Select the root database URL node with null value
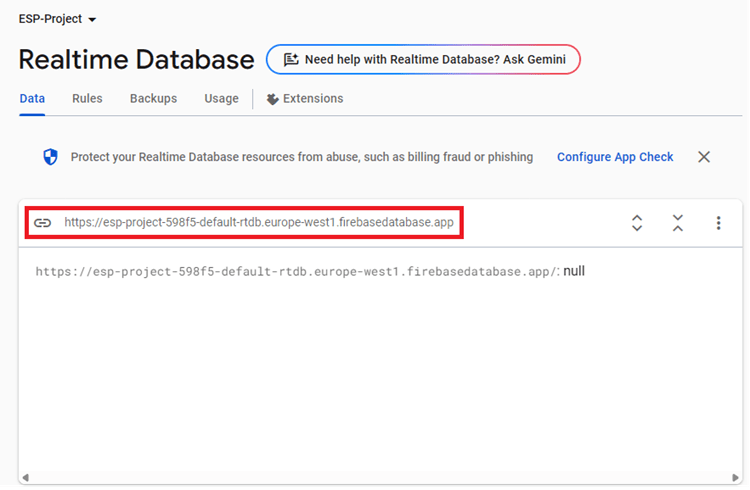Screen dimensions: 750x490 [x=310, y=271]
